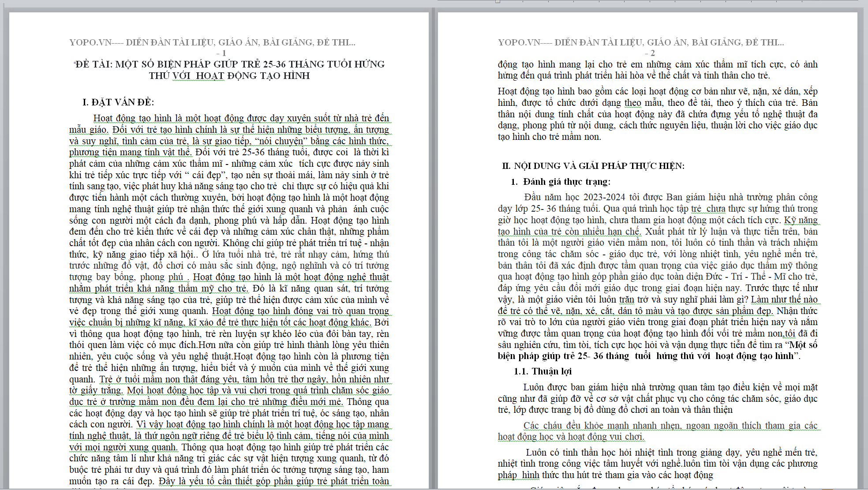Click the paragraph starting "Hoạt động tạo hình bao gồm"

(x=658, y=114)
